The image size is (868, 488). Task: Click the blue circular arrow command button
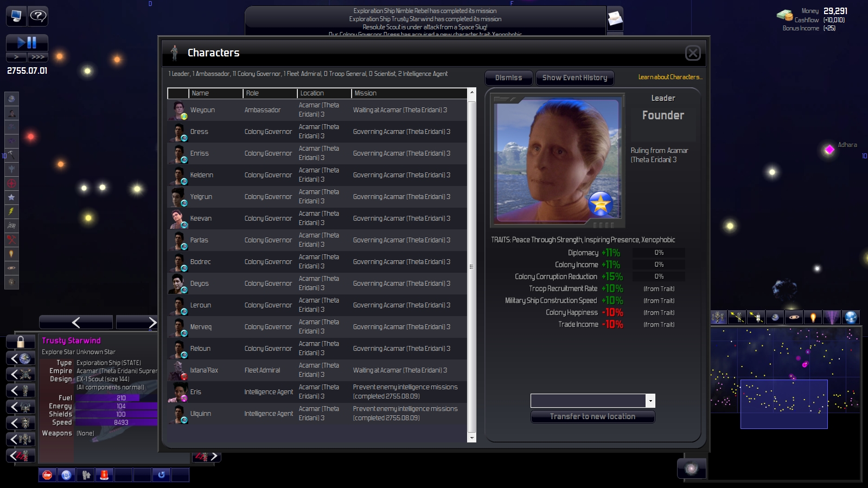click(161, 475)
